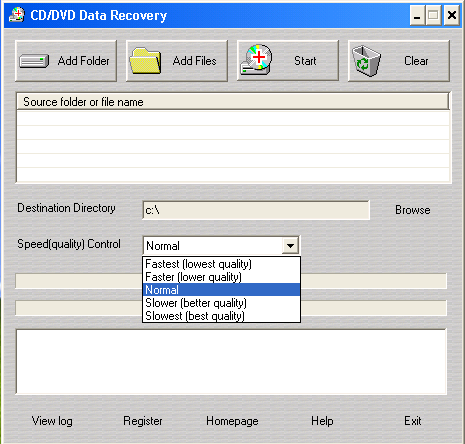This screenshot has width=465, height=444.
Task: Click the Source folder or file name header
Action: [233, 102]
